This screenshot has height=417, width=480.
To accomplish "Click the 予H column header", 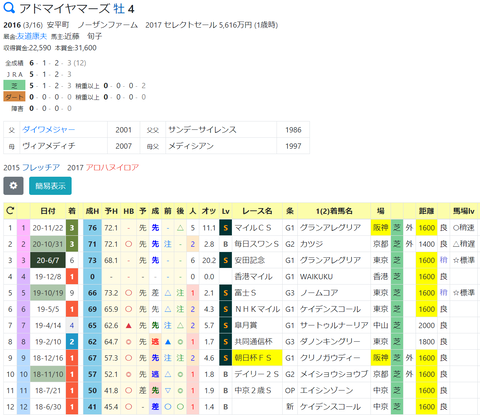I will pos(111,211).
